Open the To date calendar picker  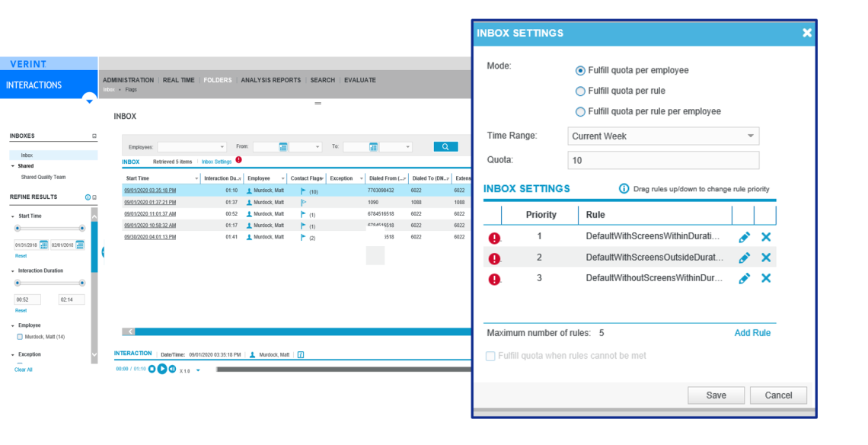coord(373,147)
